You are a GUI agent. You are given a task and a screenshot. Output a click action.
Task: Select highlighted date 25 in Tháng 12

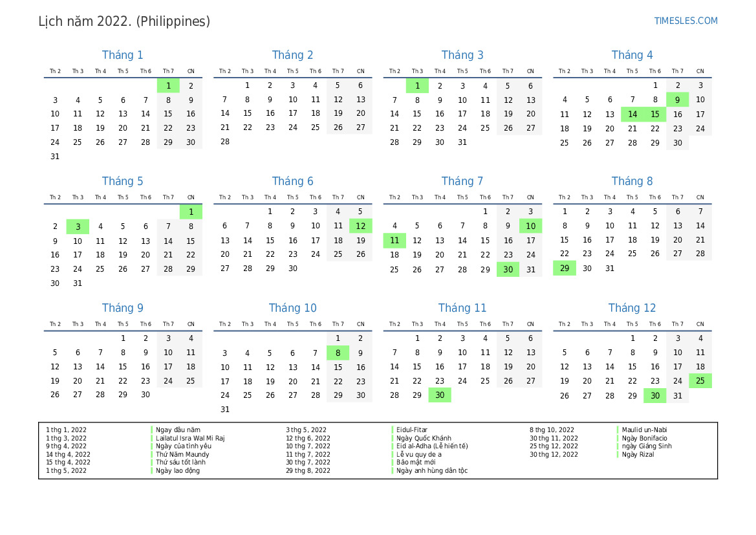(x=700, y=381)
